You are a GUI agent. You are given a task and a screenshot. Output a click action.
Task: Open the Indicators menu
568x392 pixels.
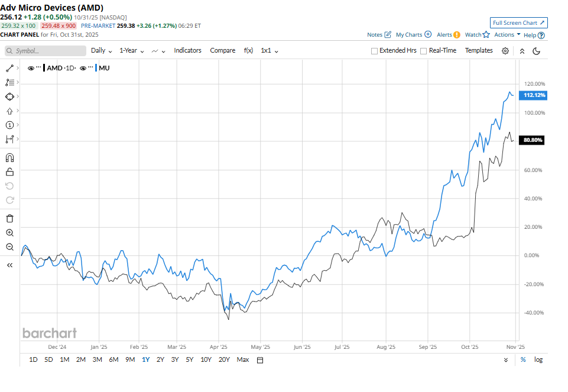click(187, 51)
